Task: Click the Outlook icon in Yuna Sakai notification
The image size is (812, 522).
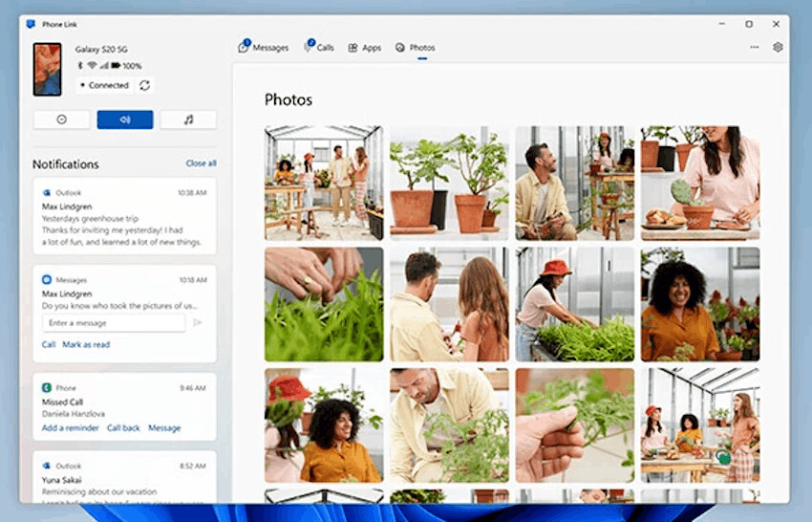Action: pos(47,466)
